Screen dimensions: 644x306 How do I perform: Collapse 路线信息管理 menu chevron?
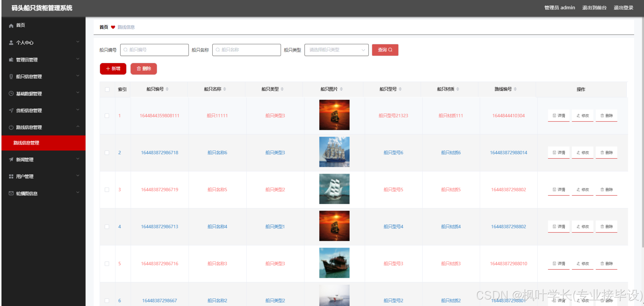pos(78,126)
